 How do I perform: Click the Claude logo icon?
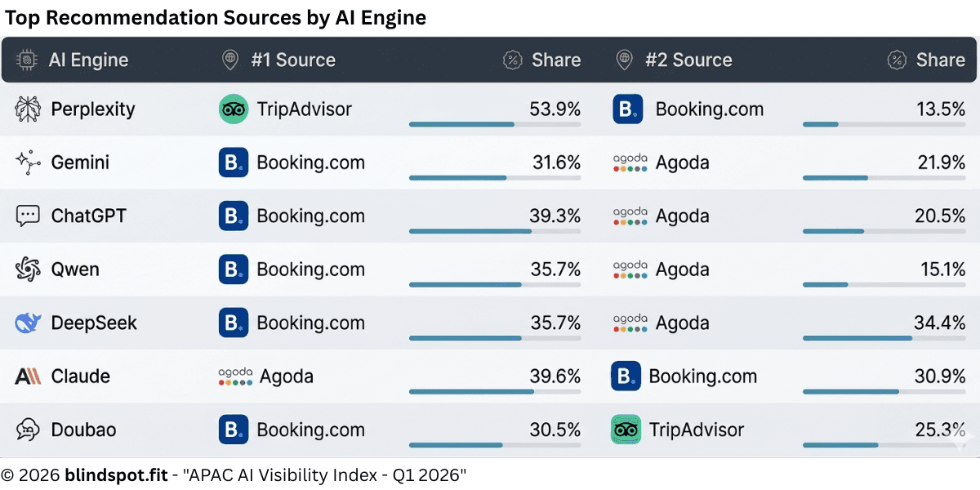(28, 376)
